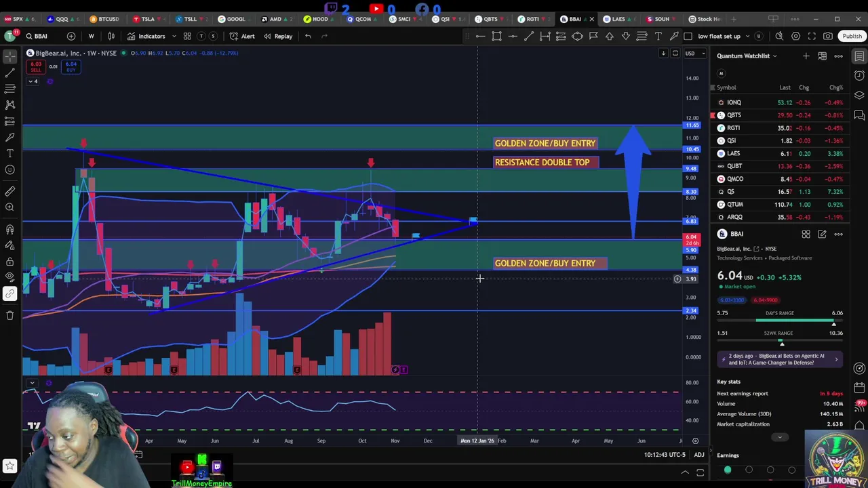868x488 pixels.
Task: Switch to the BTCUSD browser tab
Action: click(104, 19)
